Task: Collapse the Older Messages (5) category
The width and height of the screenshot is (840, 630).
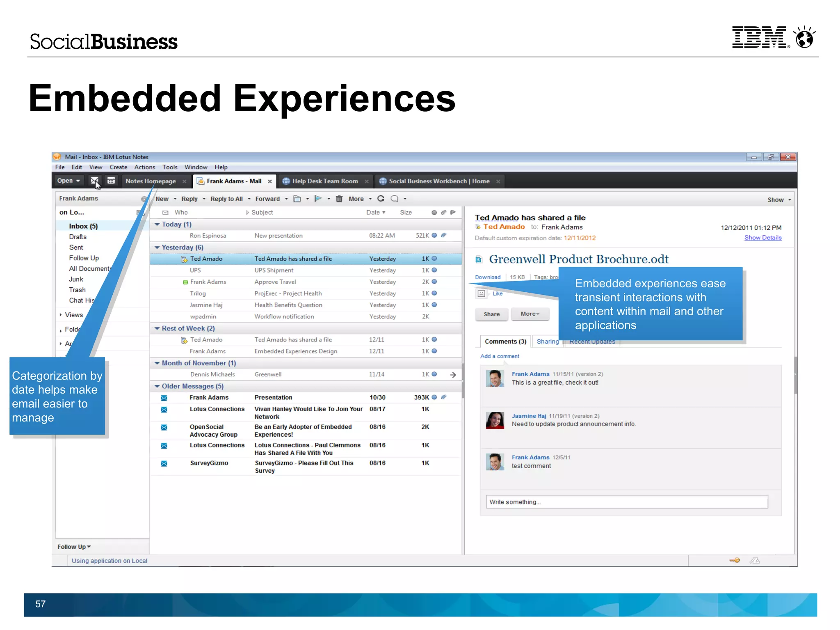Action: coord(157,386)
